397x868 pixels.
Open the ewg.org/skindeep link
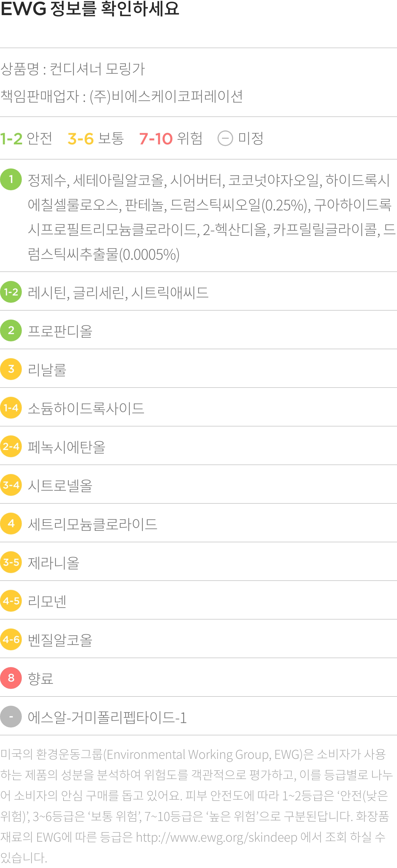pyautogui.click(x=216, y=837)
